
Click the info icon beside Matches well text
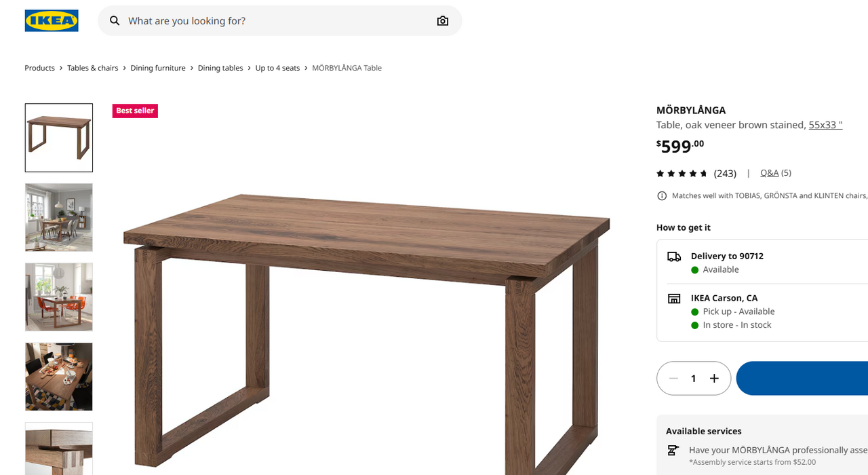tap(662, 195)
